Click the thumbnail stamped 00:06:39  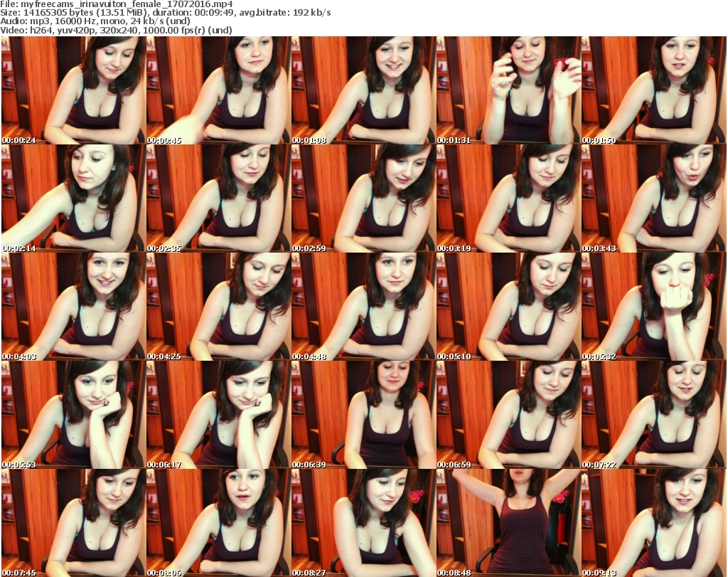tap(363, 415)
